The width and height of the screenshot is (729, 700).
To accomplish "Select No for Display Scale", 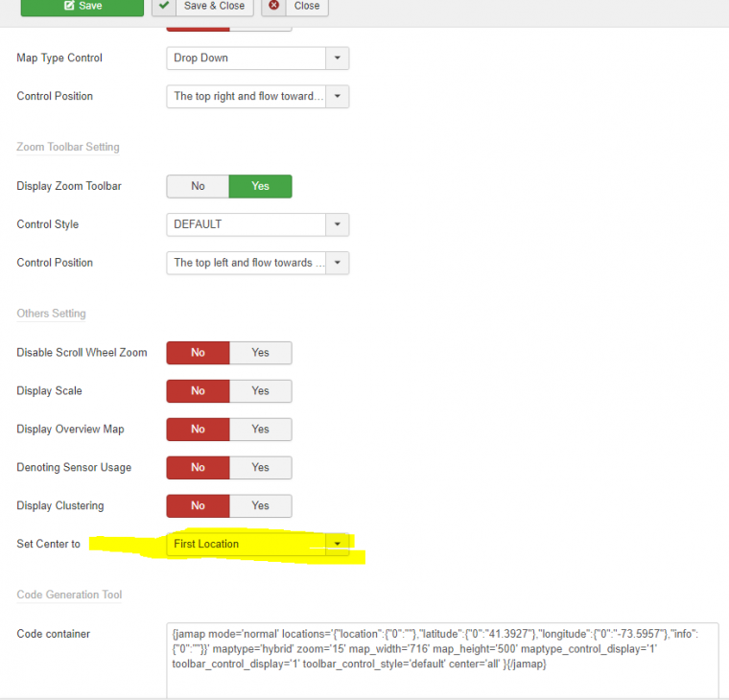I will (198, 391).
